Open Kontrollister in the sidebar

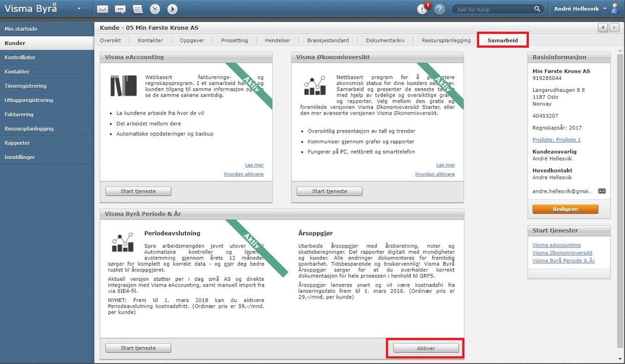tap(47, 58)
